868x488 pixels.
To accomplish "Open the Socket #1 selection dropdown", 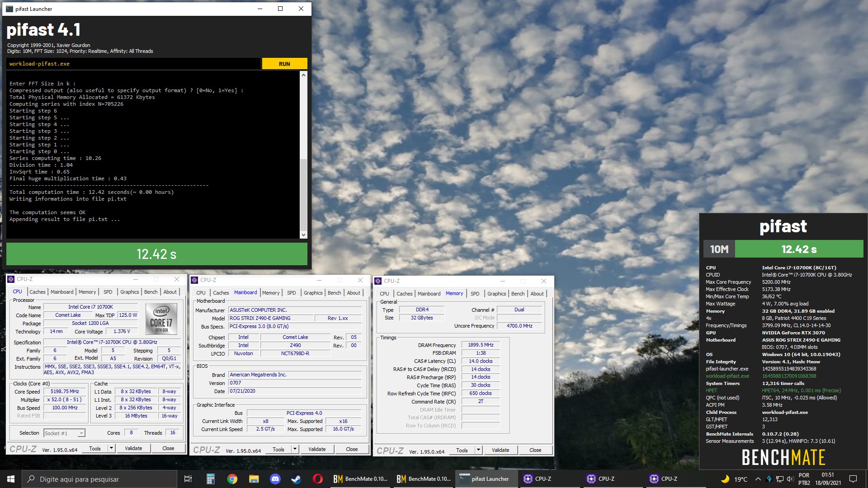I will [x=64, y=433].
